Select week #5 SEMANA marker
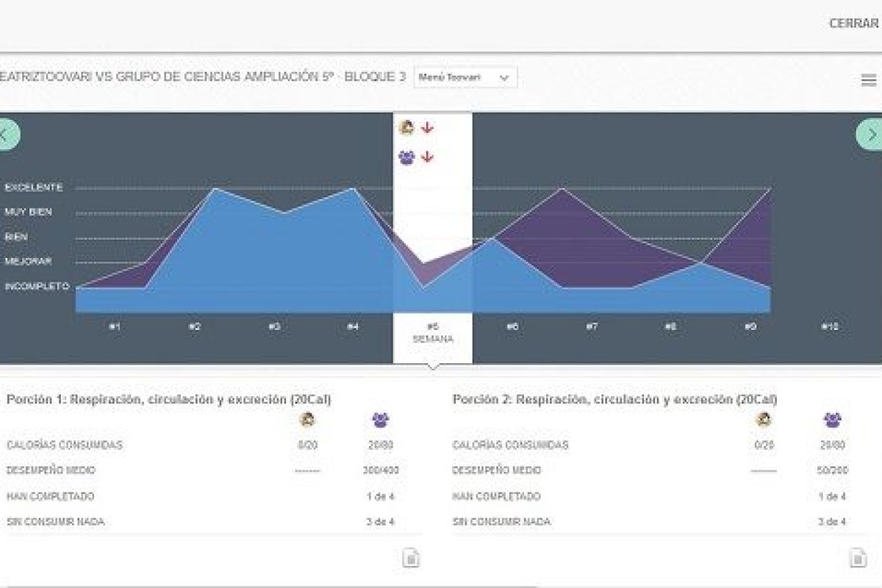Screen dimensions: 882x588 [x=433, y=333]
